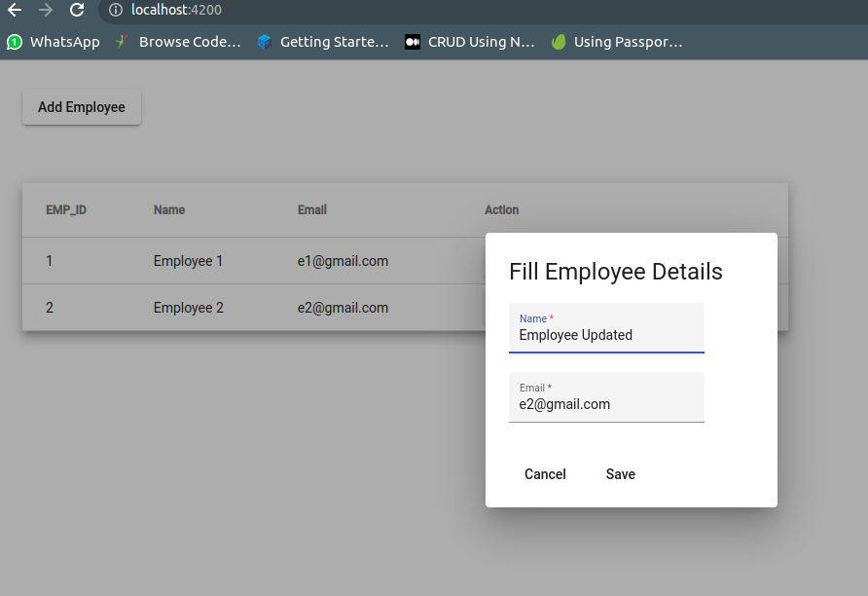The height and width of the screenshot is (596, 868).
Task: Save the employee details
Action: click(x=621, y=474)
